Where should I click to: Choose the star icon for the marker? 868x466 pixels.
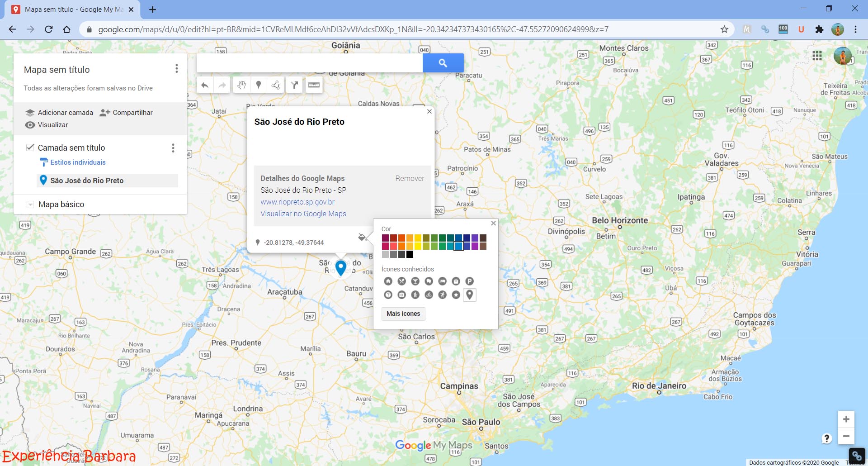pos(456,295)
